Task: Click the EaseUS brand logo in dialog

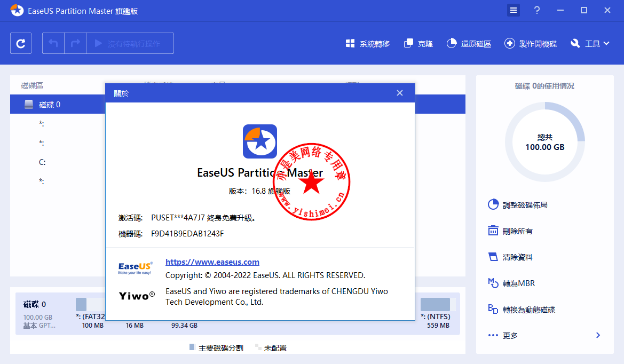Action: tap(135, 268)
